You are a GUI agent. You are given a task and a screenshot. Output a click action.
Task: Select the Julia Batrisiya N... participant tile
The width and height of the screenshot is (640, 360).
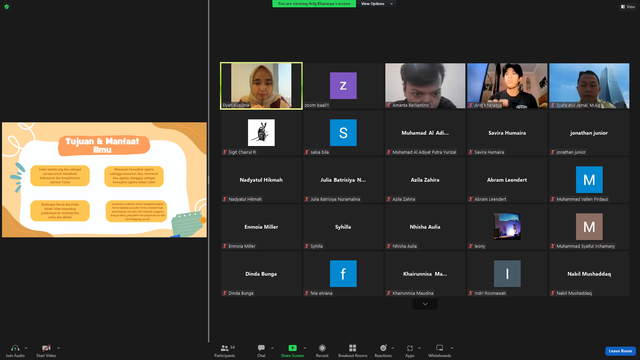point(343,180)
